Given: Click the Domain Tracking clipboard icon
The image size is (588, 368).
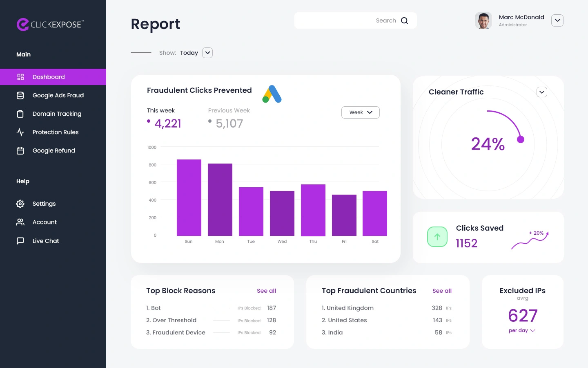Looking at the screenshot, I should pyautogui.click(x=20, y=114).
